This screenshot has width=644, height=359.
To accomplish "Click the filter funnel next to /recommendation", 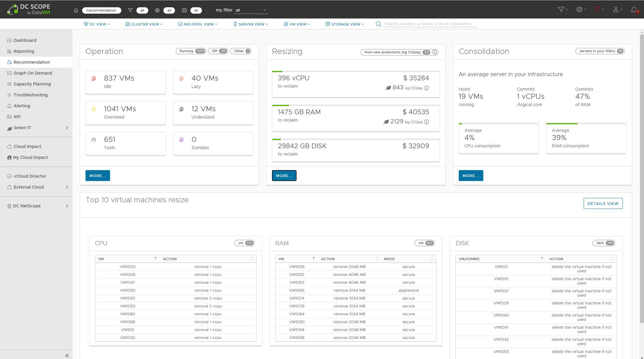I will pos(130,10).
